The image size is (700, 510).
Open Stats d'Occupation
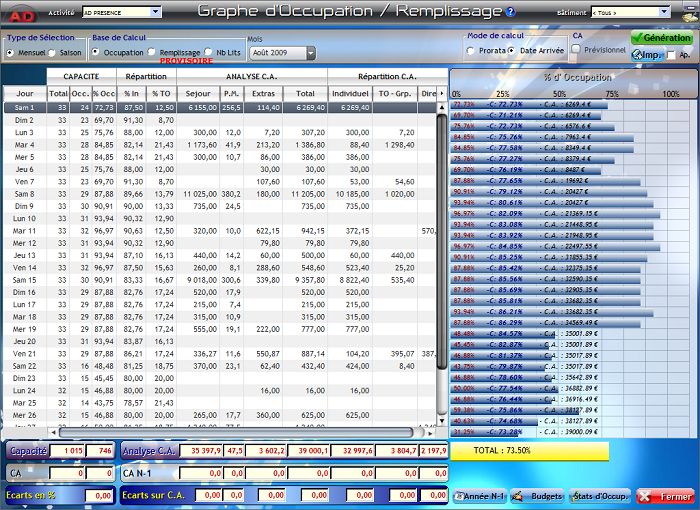click(x=599, y=496)
